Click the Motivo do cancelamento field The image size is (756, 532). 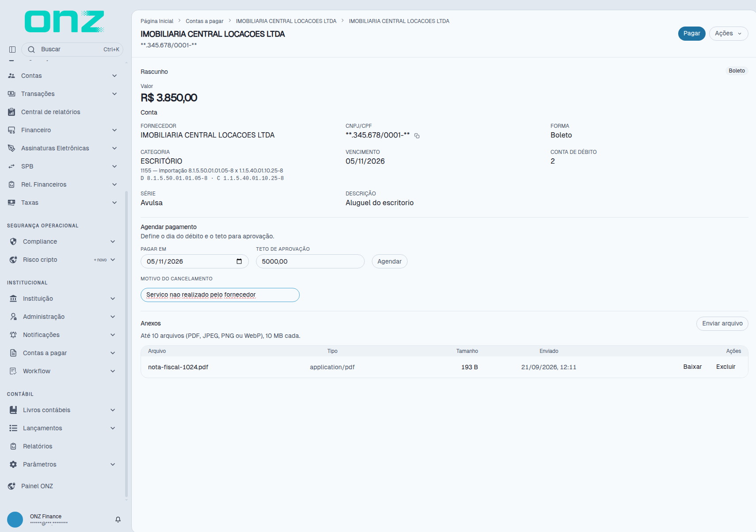(220, 295)
